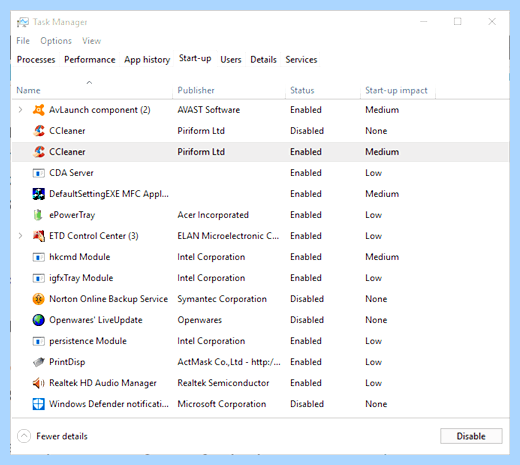Select the hkcmd Module name
This screenshot has width=520, height=465.
[80, 257]
